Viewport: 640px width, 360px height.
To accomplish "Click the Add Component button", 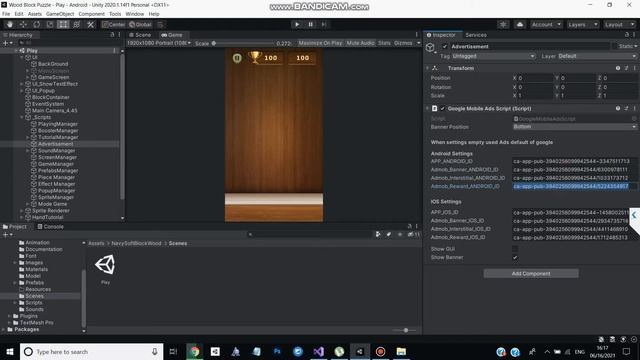I will coord(531,273).
